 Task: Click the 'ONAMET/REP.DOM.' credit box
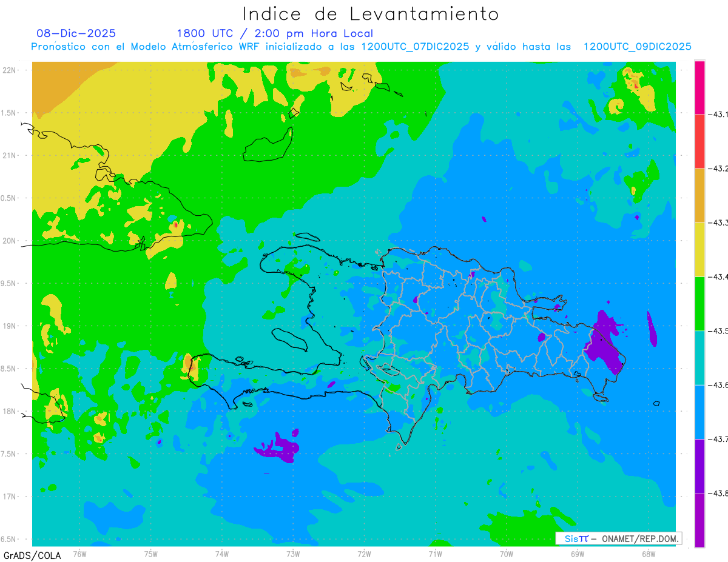[x=618, y=538]
